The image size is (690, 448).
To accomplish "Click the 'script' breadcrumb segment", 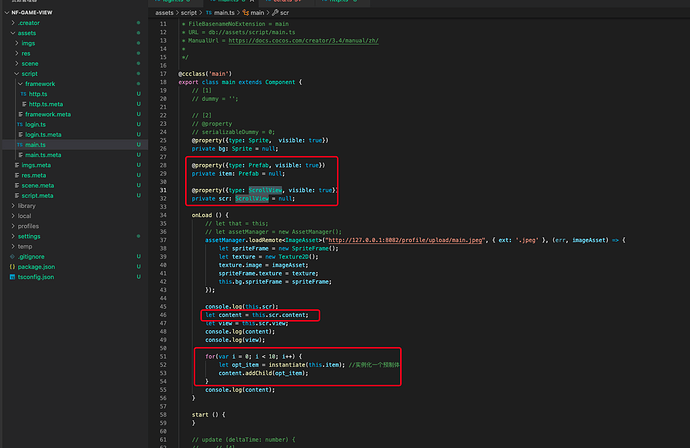I will tap(192, 12).
